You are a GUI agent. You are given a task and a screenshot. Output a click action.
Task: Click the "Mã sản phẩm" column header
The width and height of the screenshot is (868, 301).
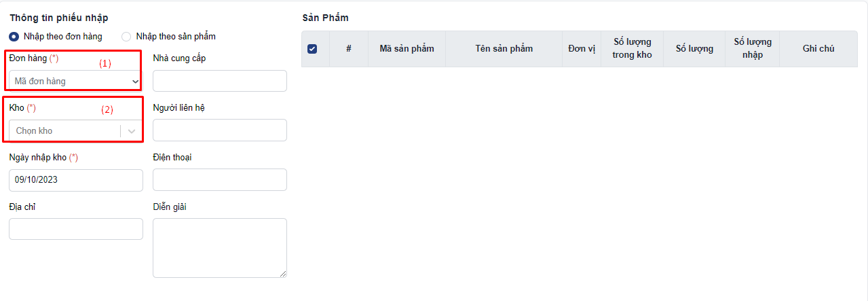[407, 49]
